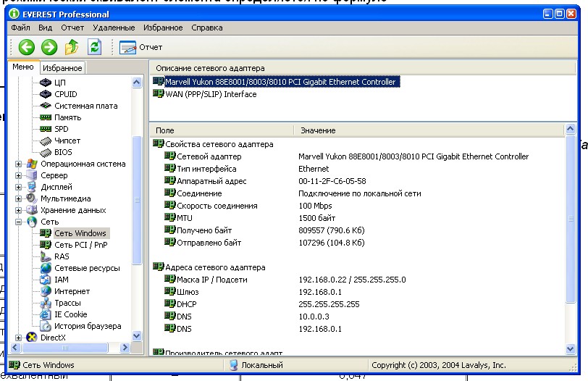Expand the Мультимедиа tree node
588x381 pixels.
coord(19,198)
